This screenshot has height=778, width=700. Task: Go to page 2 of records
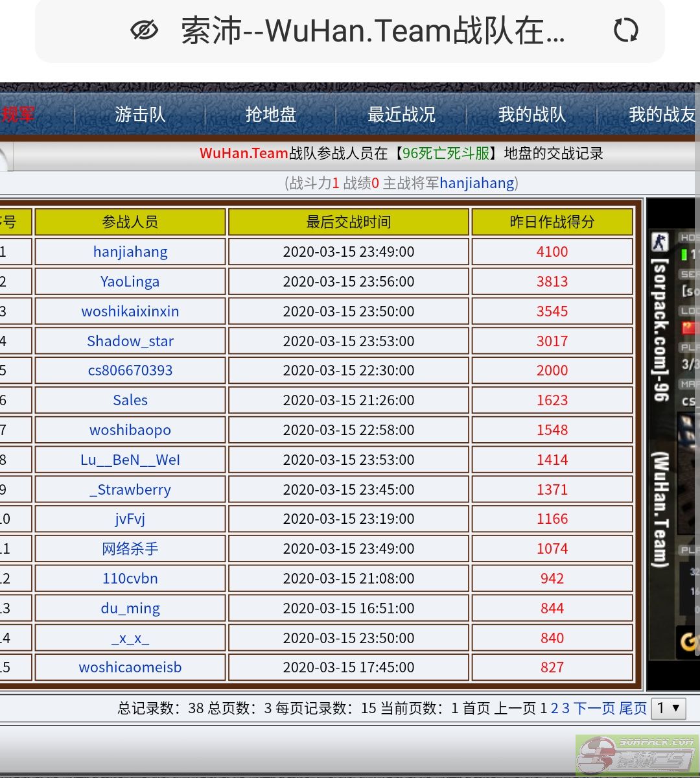(554, 708)
